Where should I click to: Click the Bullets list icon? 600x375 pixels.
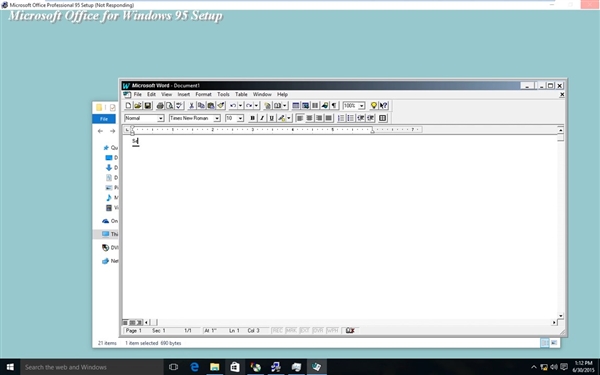point(351,118)
